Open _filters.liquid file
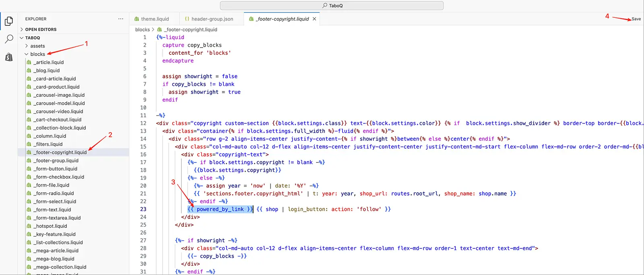This screenshot has height=275, width=644. pyautogui.click(x=48, y=144)
